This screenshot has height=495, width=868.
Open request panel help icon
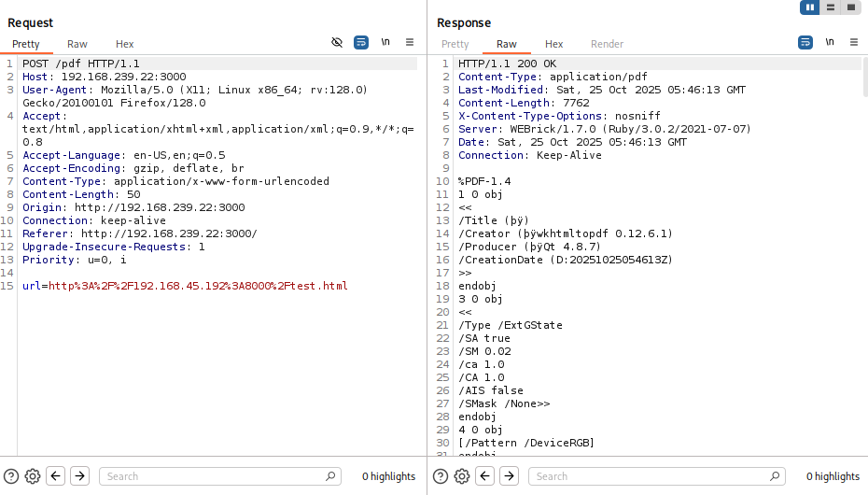11,476
